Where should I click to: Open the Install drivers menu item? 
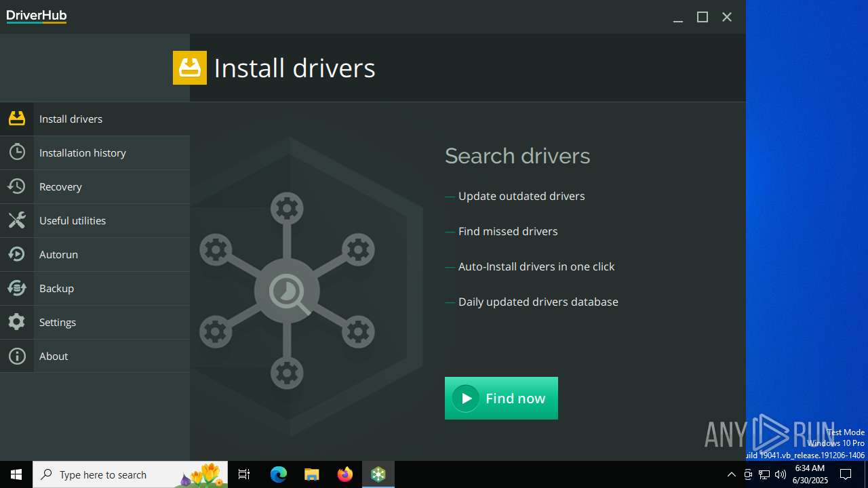[x=95, y=119]
